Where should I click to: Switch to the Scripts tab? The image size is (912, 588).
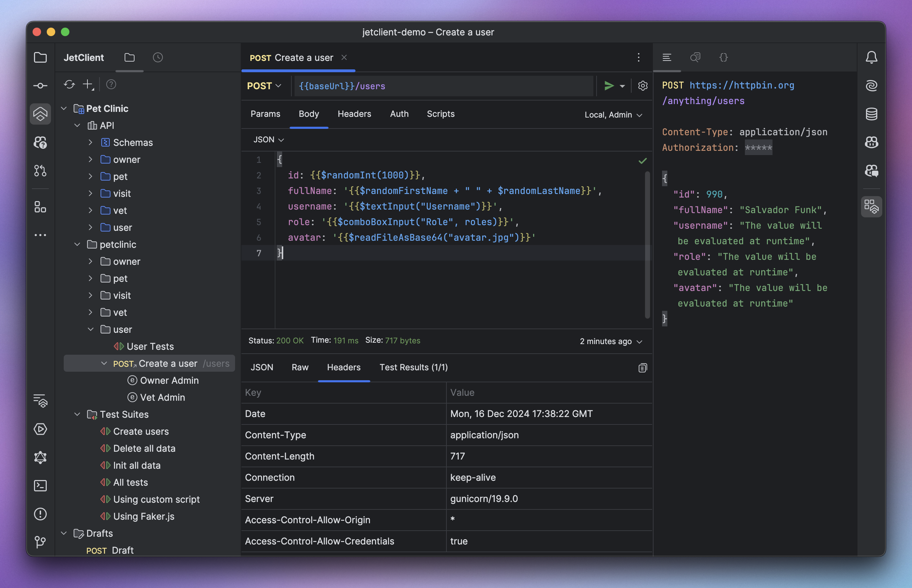click(x=440, y=114)
